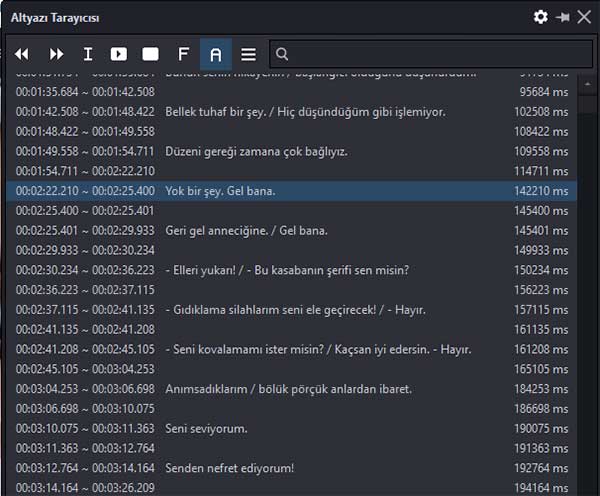This screenshot has height=496, width=600.
Task: Click the 108422 ms value
Action: coord(541,132)
